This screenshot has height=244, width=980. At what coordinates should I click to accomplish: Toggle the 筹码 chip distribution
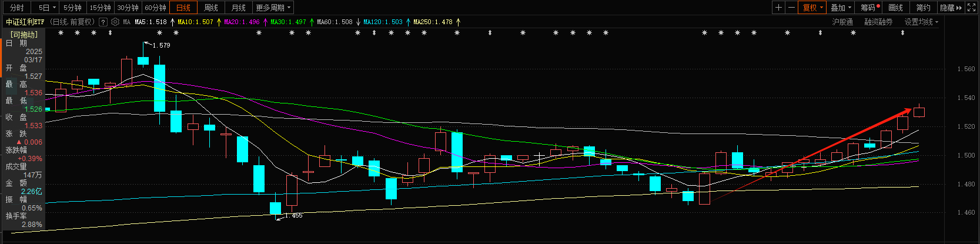point(869,8)
